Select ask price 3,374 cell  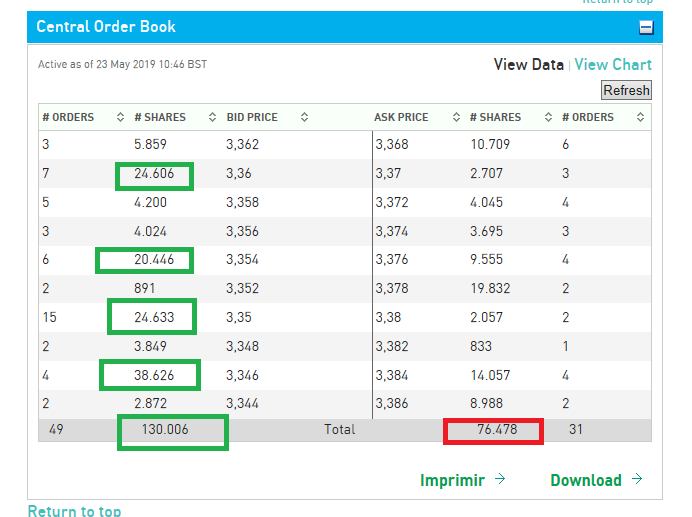point(392,231)
